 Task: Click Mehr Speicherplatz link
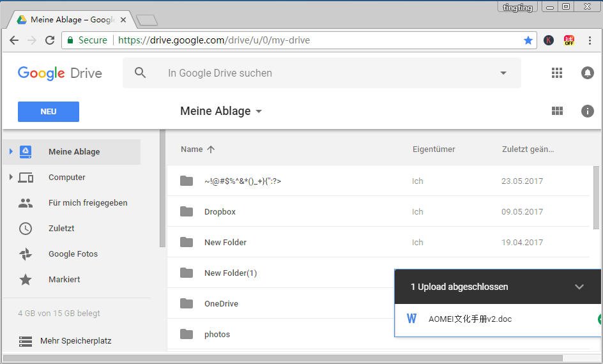click(x=75, y=341)
